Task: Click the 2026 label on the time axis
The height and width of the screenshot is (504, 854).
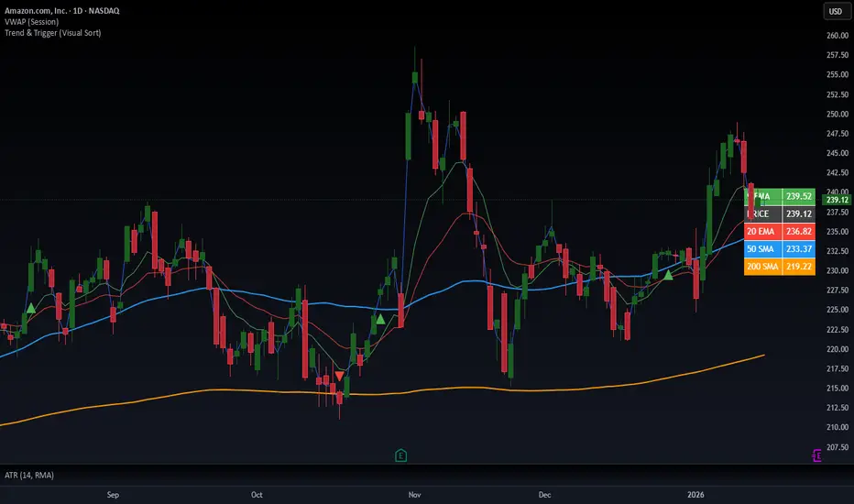Action: click(x=695, y=495)
